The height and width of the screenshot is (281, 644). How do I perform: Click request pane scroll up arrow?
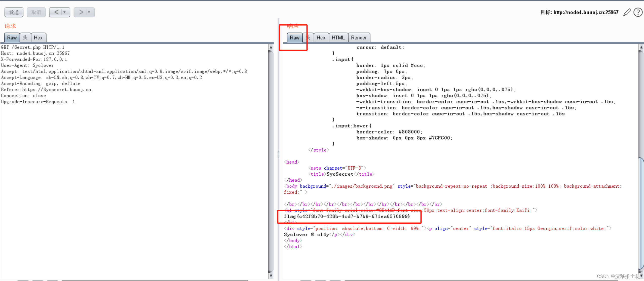[x=271, y=47]
